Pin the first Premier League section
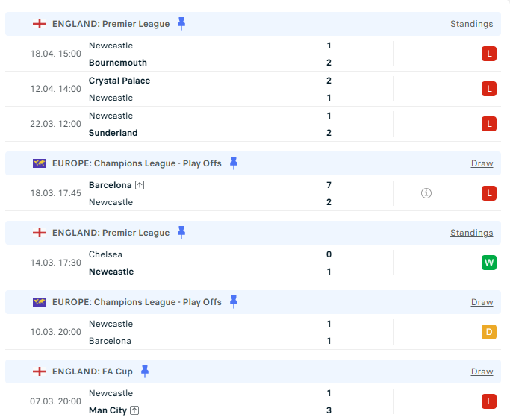This screenshot has height=420, width=510. (181, 24)
